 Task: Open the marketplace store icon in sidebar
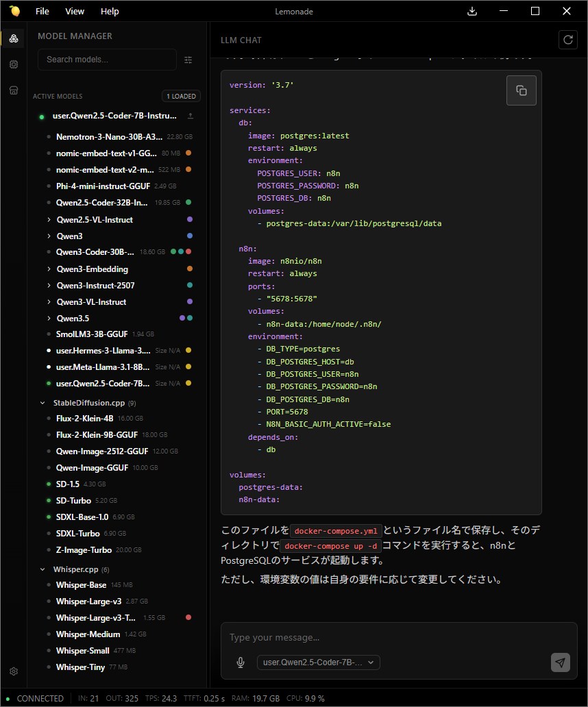pos(14,90)
